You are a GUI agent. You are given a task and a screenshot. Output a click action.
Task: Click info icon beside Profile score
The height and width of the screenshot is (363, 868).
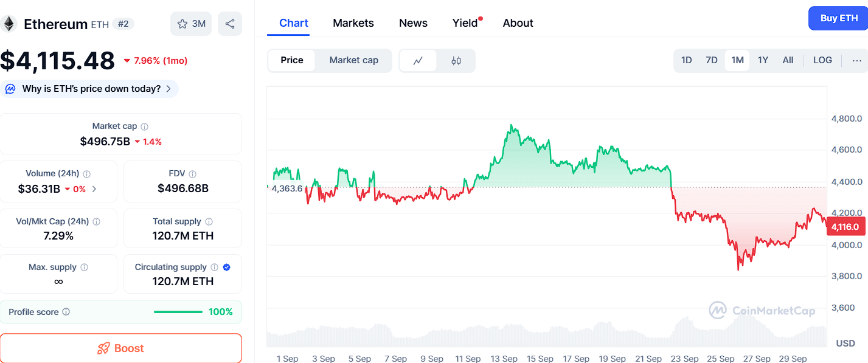click(66, 312)
